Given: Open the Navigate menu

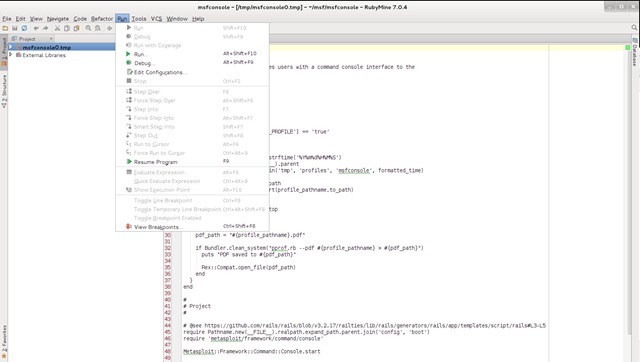Looking at the screenshot, I should click(58, 19).
